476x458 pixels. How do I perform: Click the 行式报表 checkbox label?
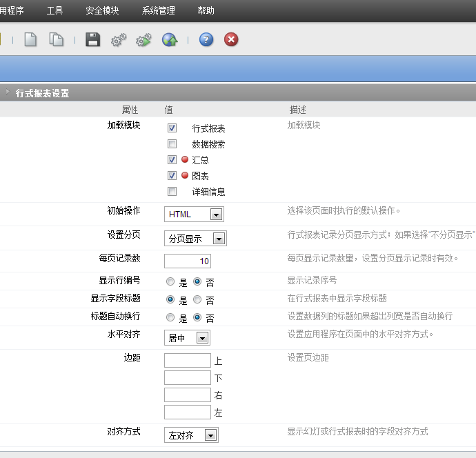pos(208,128)
